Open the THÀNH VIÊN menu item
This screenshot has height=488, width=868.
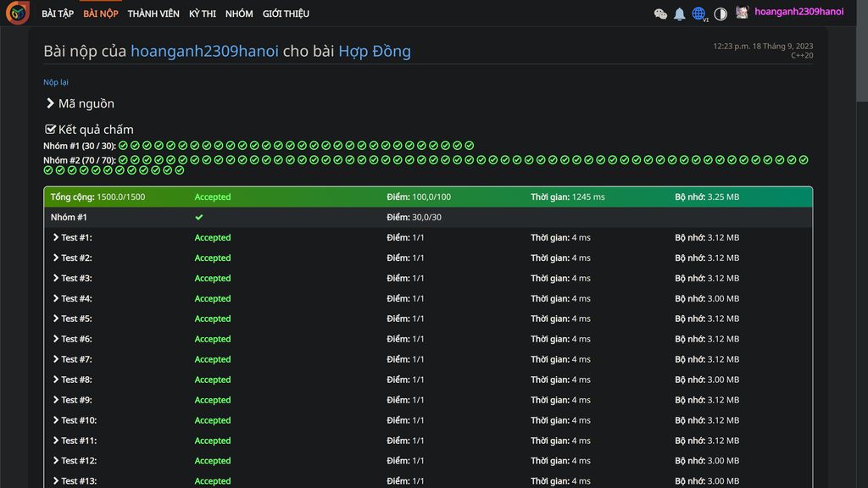[x=153, y=14]
